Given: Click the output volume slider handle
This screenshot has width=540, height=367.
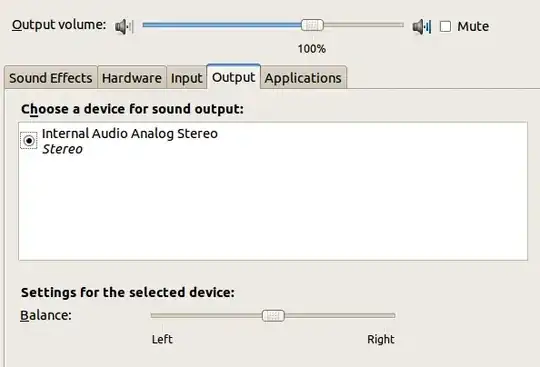Looking at the screenshot, I should coord(312,25).
